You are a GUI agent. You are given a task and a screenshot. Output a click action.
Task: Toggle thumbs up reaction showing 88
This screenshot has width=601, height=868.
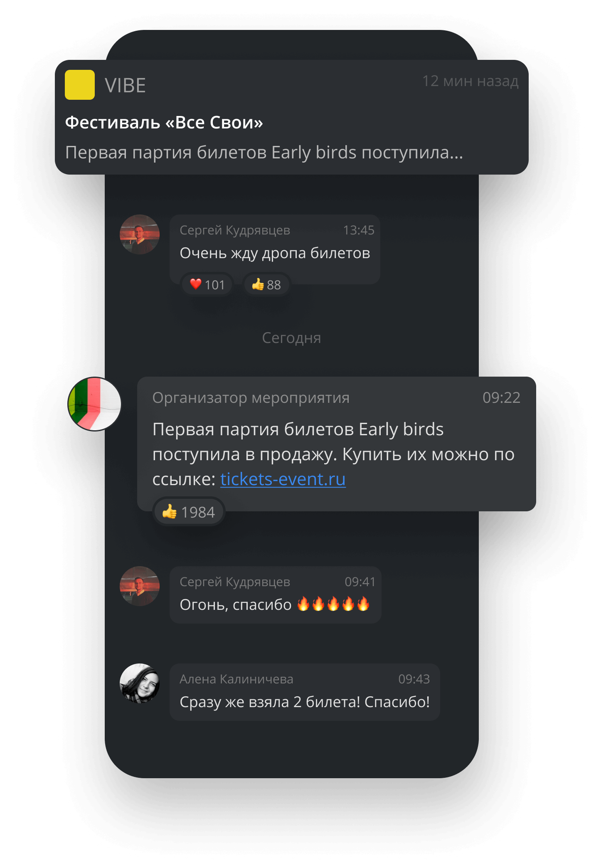coord(266,285)
